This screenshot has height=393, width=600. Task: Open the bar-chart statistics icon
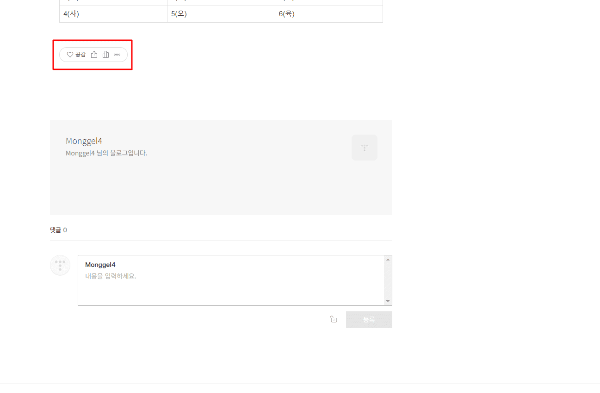(x=106, y=55)
